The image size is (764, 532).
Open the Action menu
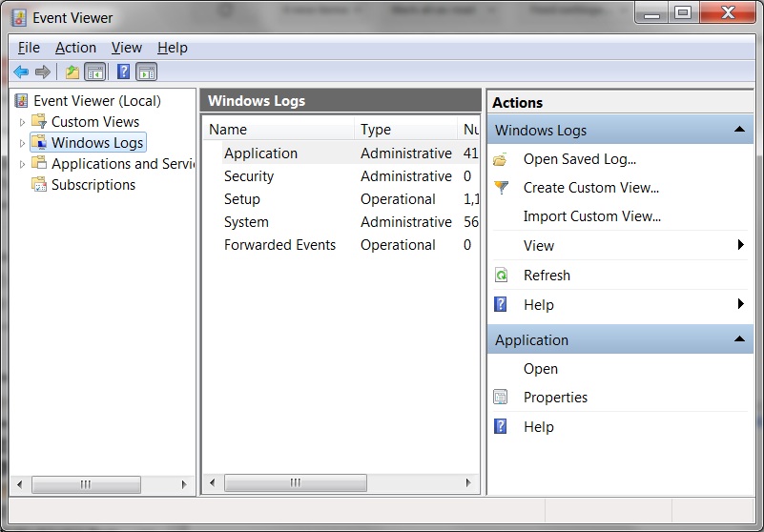[75, 48]
